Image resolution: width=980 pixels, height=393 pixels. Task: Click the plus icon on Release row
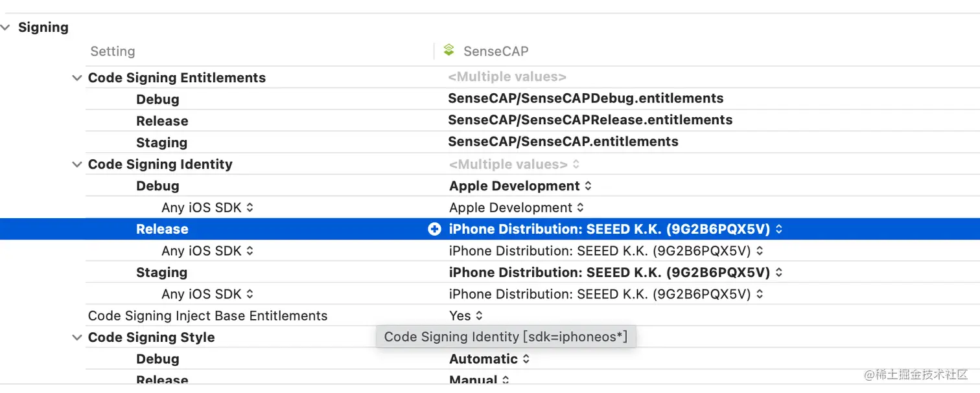point(434,229)
